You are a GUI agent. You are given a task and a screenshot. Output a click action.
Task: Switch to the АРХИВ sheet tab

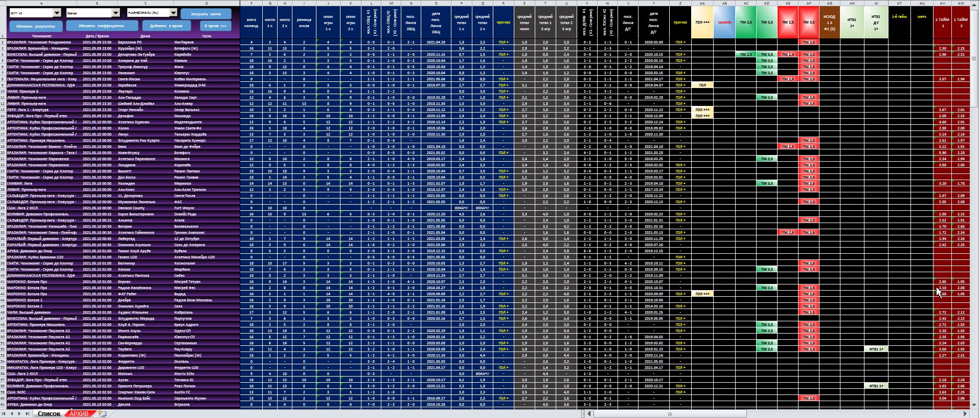(x=79, y=413)
